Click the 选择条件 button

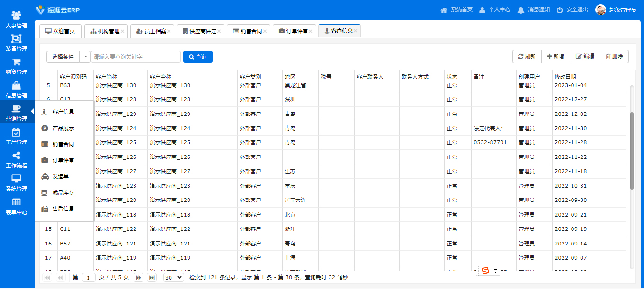point(63,57)
